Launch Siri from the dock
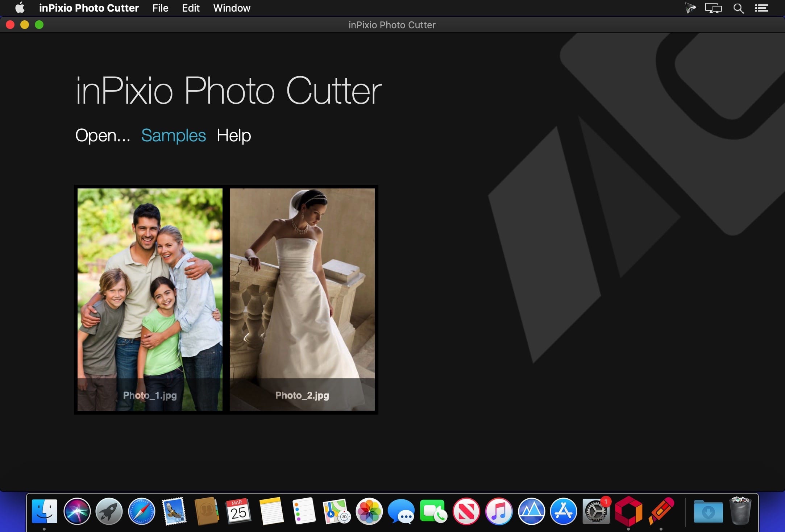 point(77,511)
